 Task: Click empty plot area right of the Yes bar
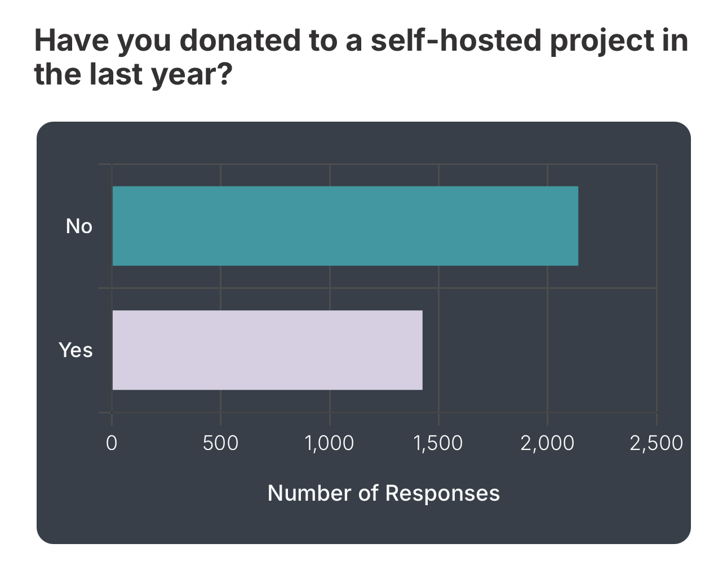pos(539,350)
